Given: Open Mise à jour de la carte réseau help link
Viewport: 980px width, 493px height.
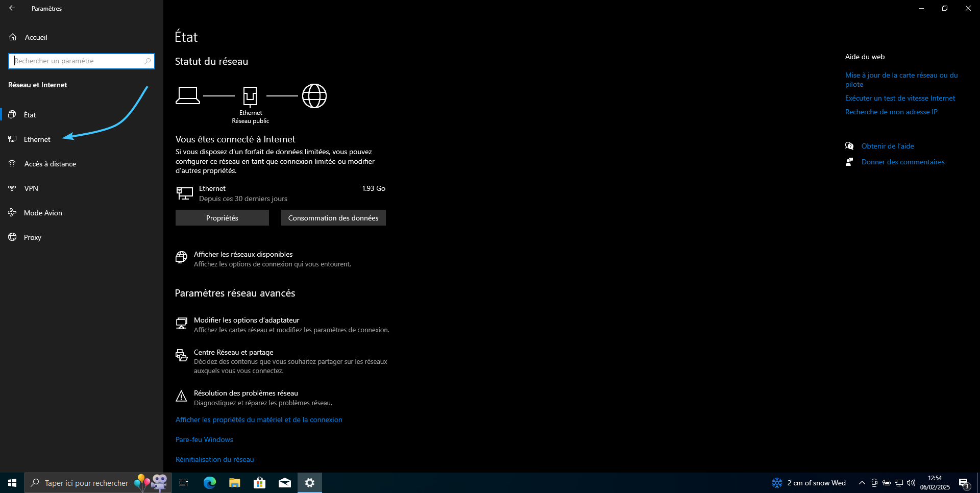Looking at the screenshot, I should pyautogui.click(x=901, y=80).
